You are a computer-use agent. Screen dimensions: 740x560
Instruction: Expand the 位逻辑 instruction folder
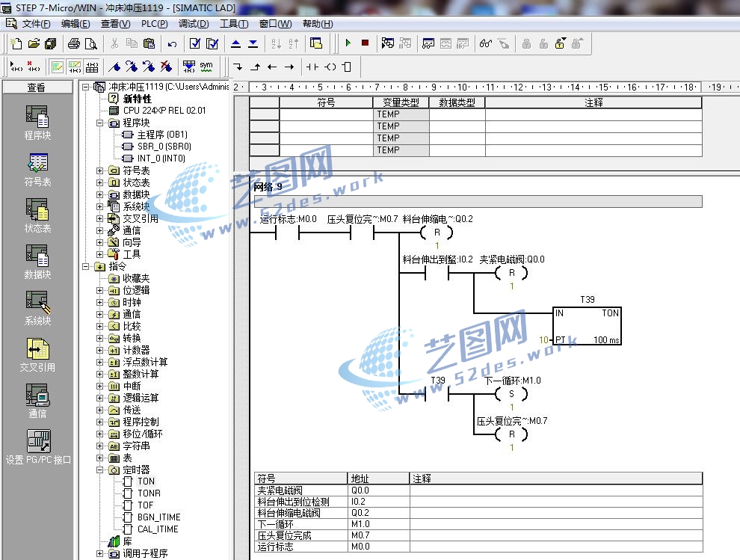[99, 290]
